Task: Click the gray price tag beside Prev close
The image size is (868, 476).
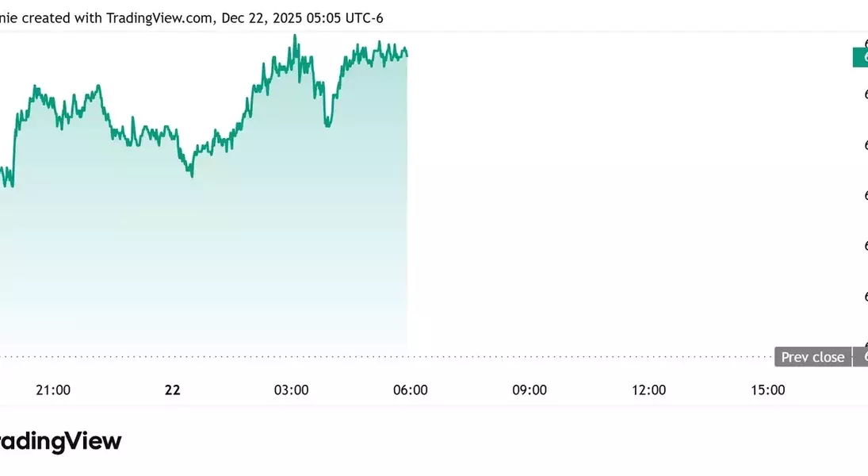Action: tap(861, 357)
